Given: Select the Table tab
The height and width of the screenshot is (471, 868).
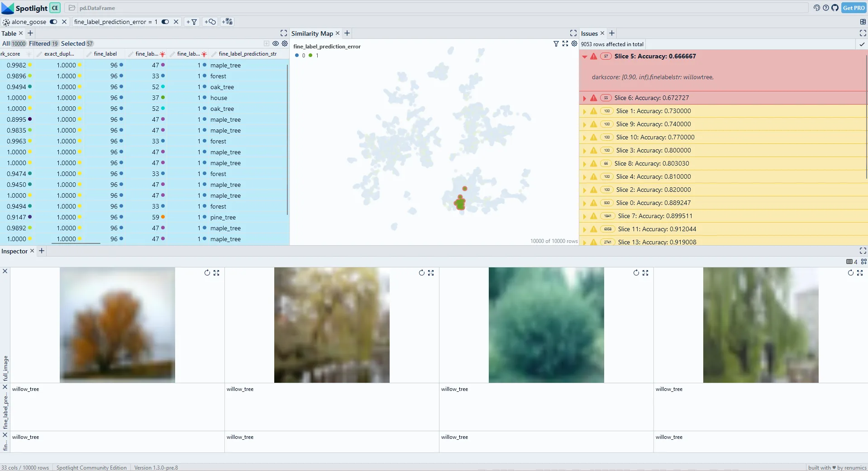Looking at the screenshot, I should (9, 33).
